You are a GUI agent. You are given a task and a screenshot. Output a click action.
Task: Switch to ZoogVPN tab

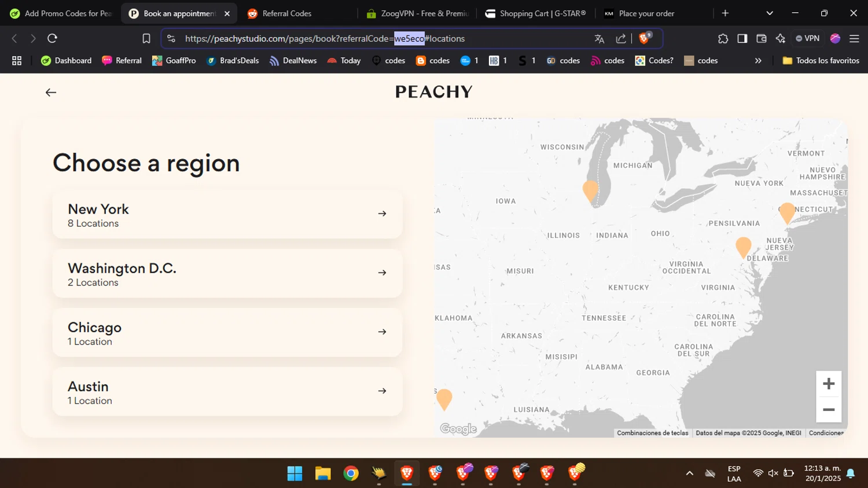tap(417, 13)
